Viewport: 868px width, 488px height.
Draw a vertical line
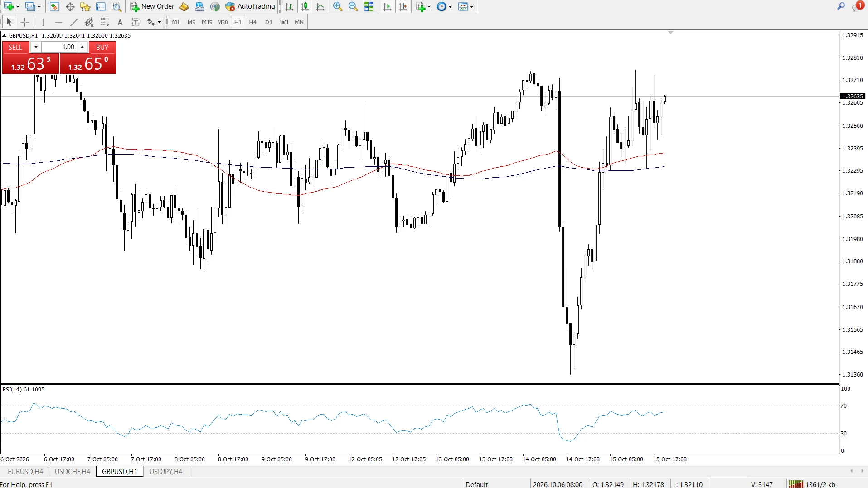(43, 22)
